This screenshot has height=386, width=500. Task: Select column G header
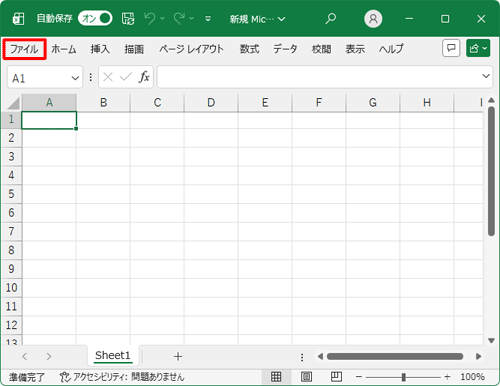[373, 103]
